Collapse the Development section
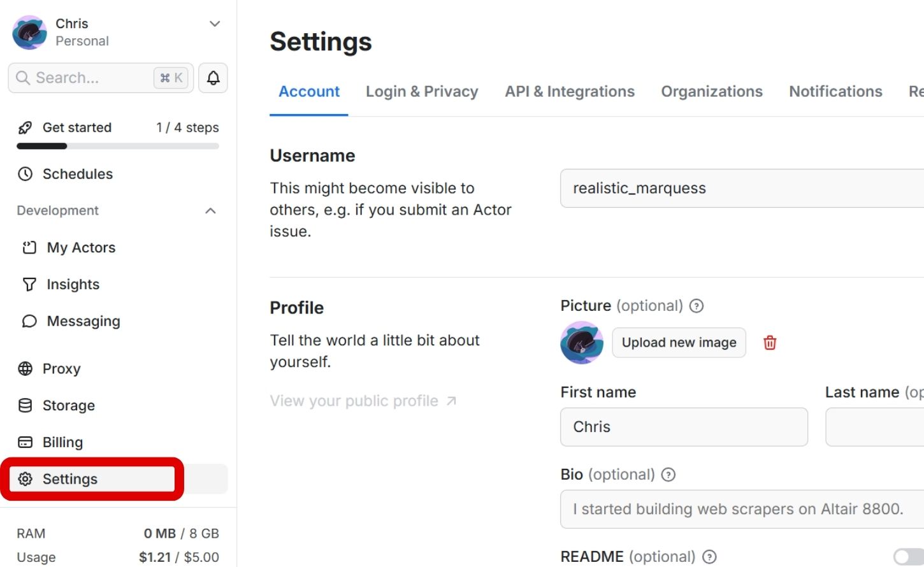This screenshot has width=924, height=567. 210,211
